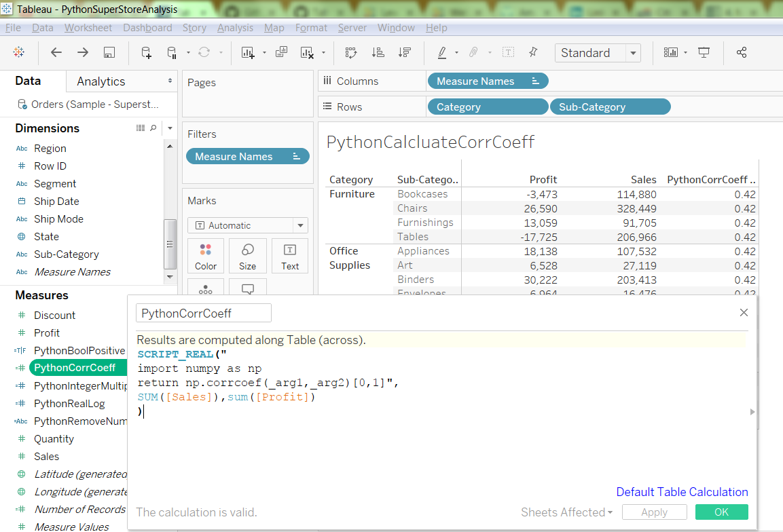Open the Standard fit dropdown
The width and height of the screenshot is (783, 532).
[633, 53]
